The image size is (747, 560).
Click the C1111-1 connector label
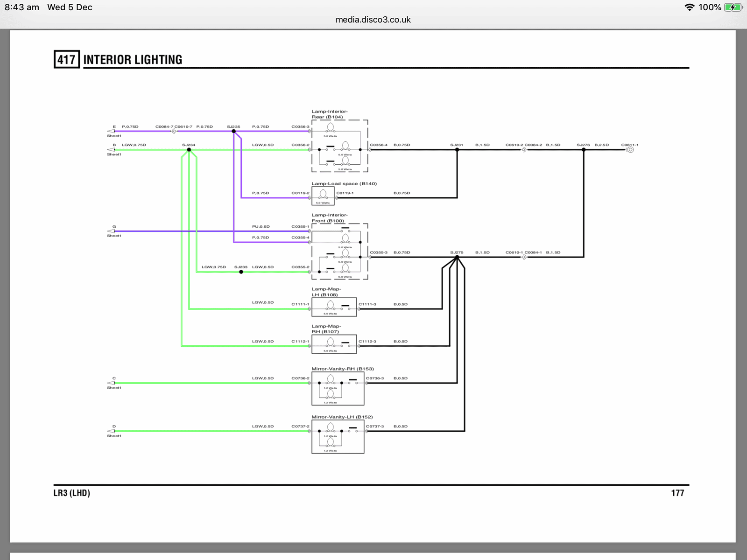coord(300,304)
